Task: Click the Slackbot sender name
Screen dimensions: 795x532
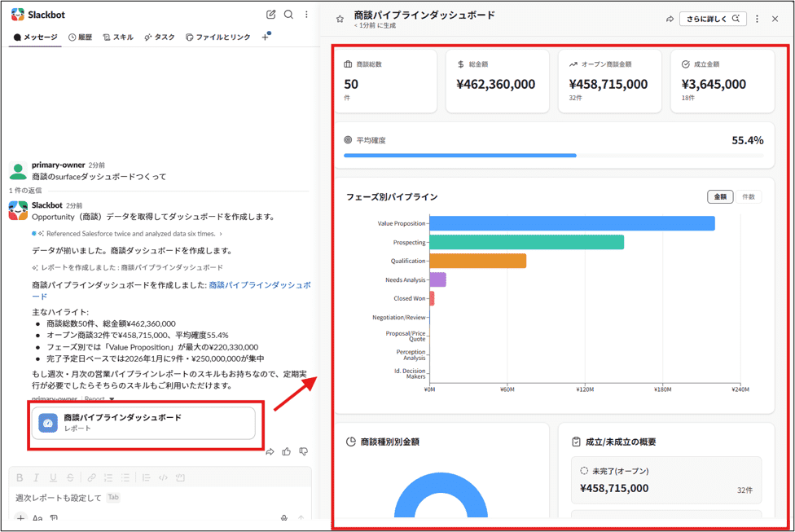Action: point(46,205)
